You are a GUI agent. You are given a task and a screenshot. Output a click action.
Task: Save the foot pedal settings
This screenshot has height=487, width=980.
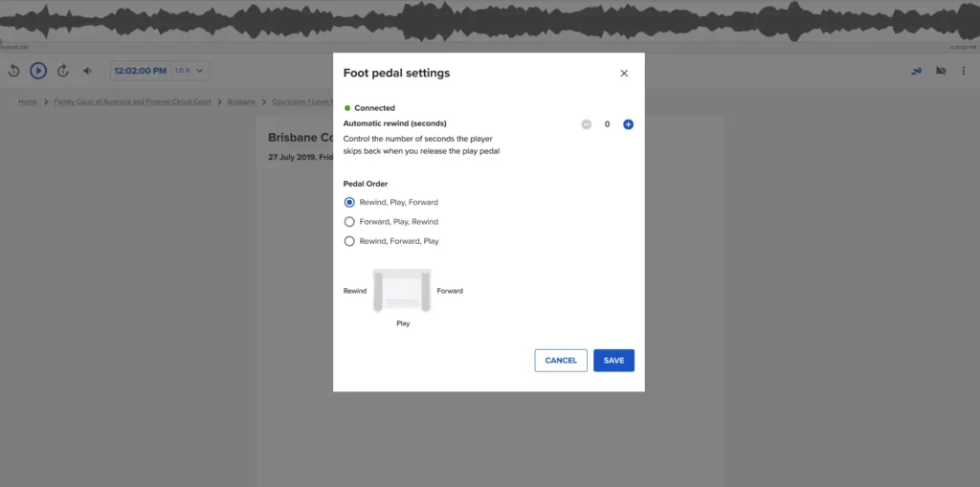pyautogui.click(x=613, y=361)
